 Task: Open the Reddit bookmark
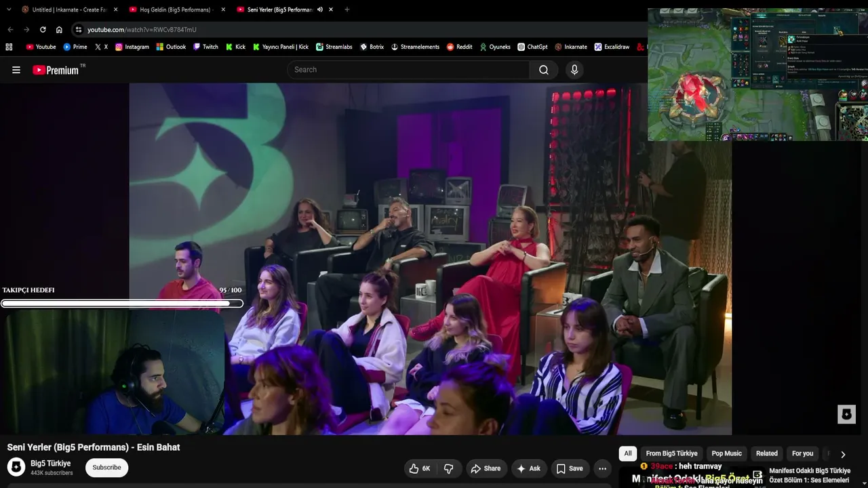click(x=459, y=47)
